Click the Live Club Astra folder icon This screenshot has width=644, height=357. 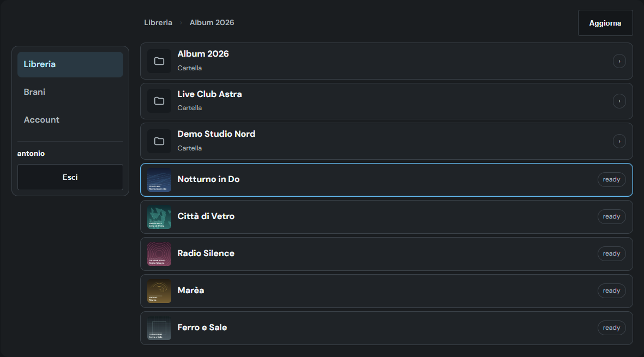pyautogui.click(x=159, y=101)
